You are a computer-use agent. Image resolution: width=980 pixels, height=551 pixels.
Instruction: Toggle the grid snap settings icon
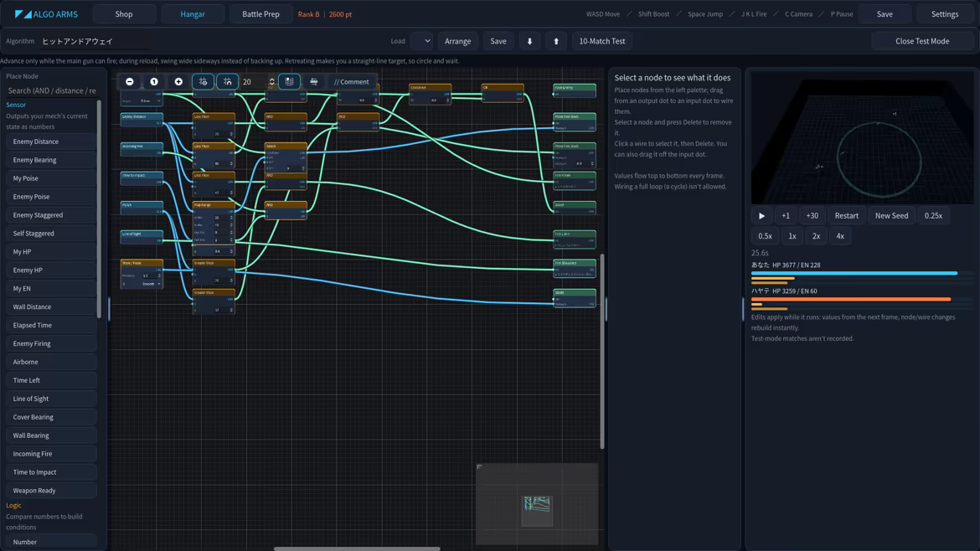click(204, 82)
